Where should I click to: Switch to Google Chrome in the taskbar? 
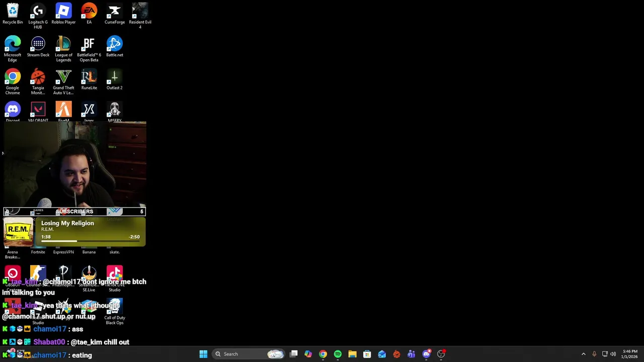tap(323, 354)
